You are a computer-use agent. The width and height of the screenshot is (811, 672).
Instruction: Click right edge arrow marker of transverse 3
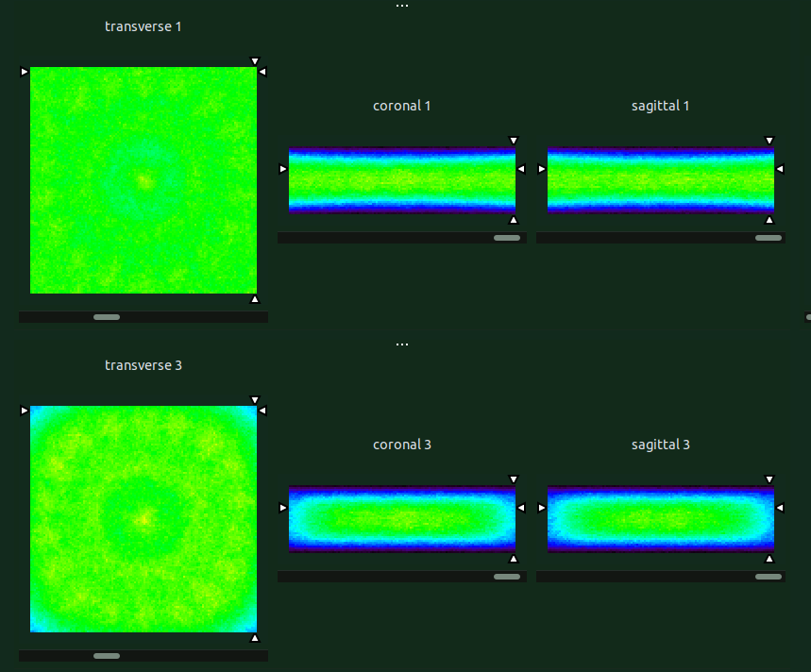pos(262,411)
